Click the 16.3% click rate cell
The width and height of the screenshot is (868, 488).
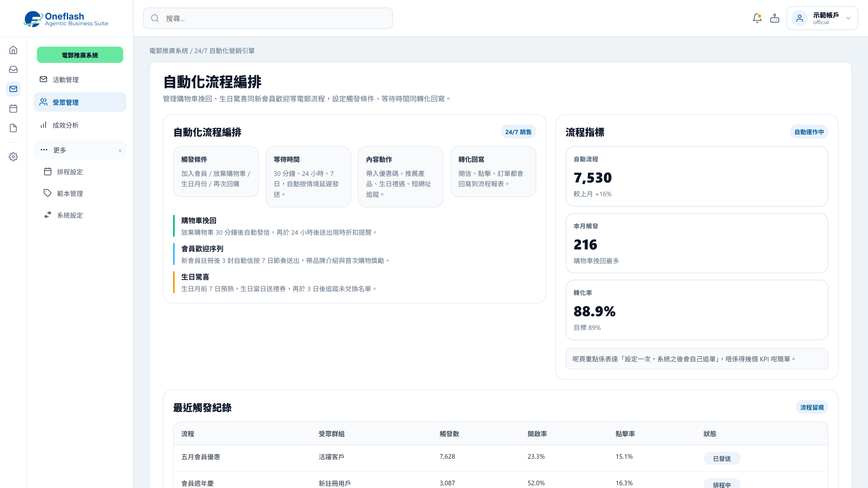[x=624, y=483]
